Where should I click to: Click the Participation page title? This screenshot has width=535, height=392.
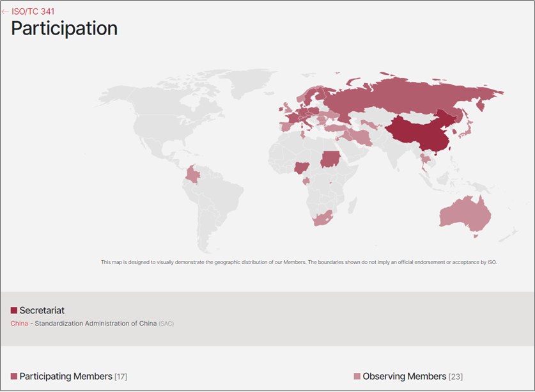point(65,28)
